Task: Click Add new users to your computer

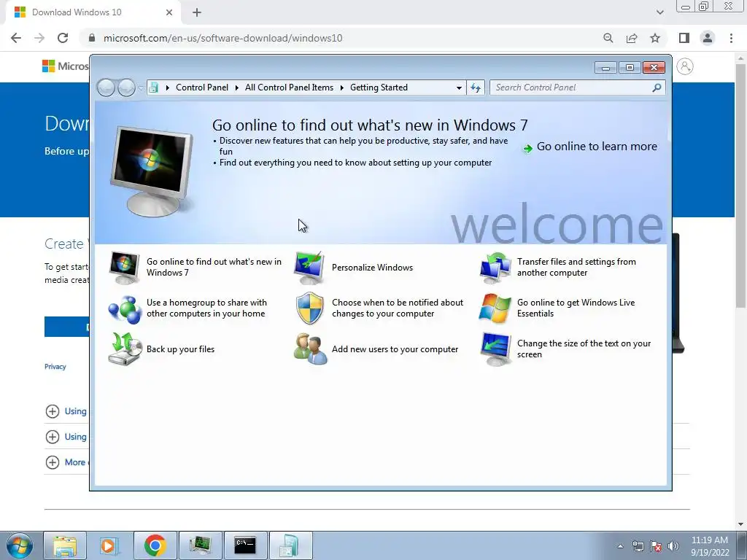Action: click(395, 349)
